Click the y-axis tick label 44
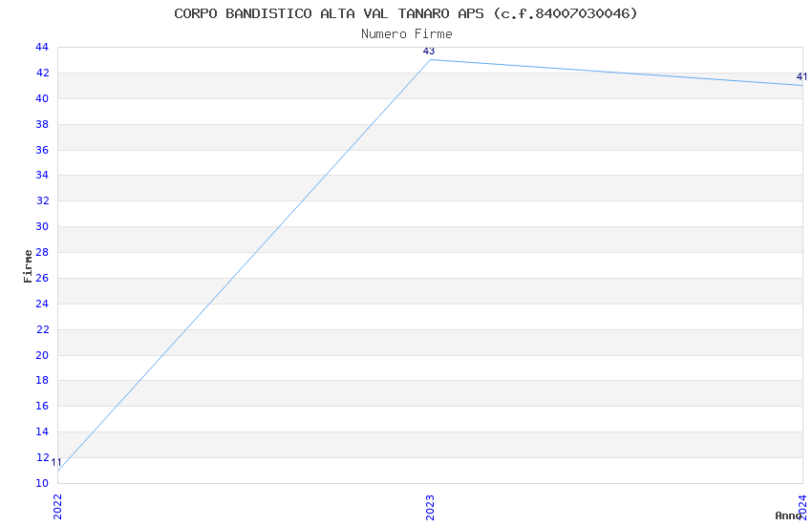The image size is (812, 525). [42, 47]
